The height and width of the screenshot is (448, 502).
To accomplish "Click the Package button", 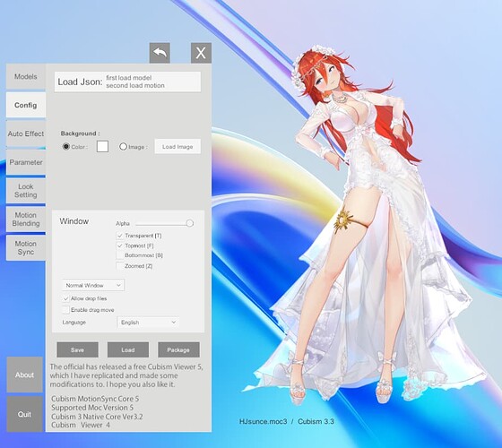I will [x=178, y=349].
